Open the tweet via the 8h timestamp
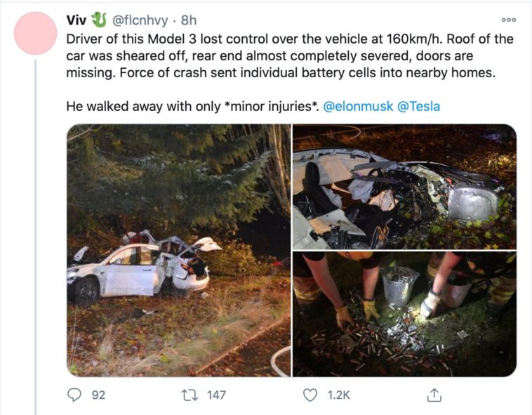 [x=189, y=19]
